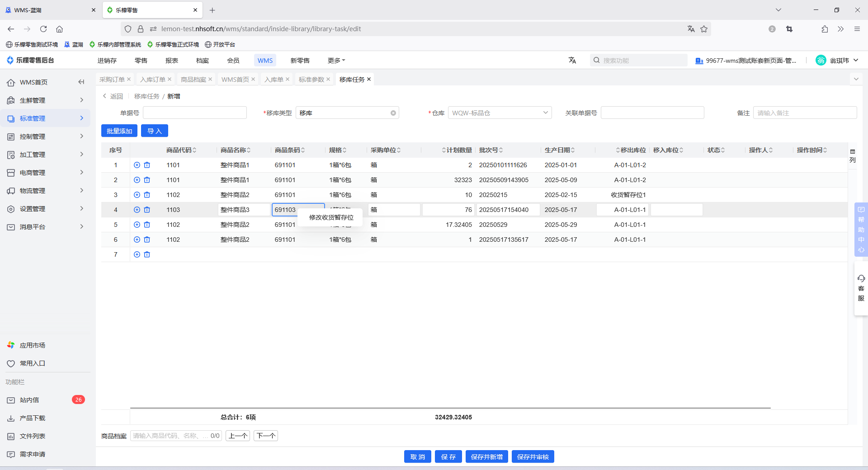This screenshot has height=470, width=868.
Task: Expand 控制管理 sidebar menu
Action: tap(45, 136)
